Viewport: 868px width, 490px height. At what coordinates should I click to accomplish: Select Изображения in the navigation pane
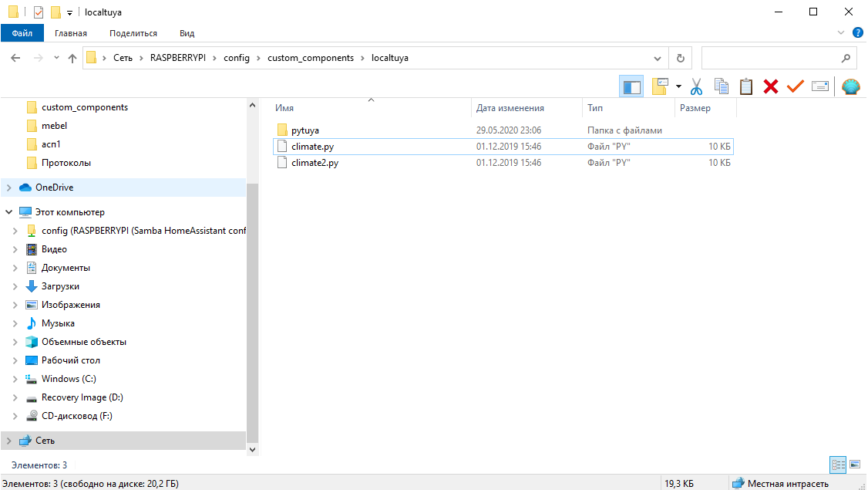pos(71,305)
